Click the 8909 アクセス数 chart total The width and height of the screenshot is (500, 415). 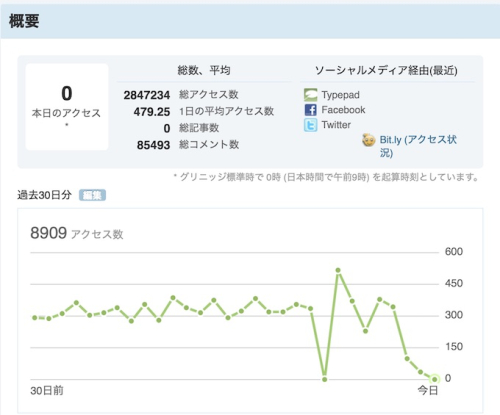[x=77, y=233]
